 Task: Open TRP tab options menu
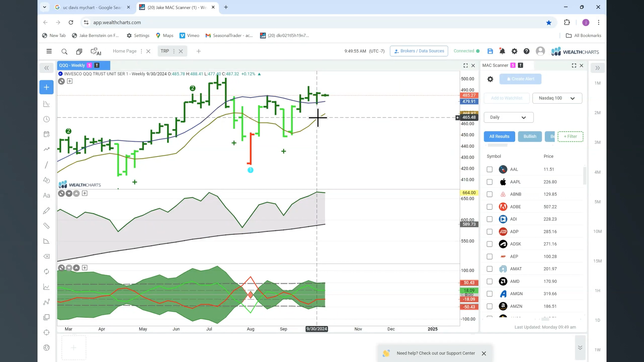(174, 51)
